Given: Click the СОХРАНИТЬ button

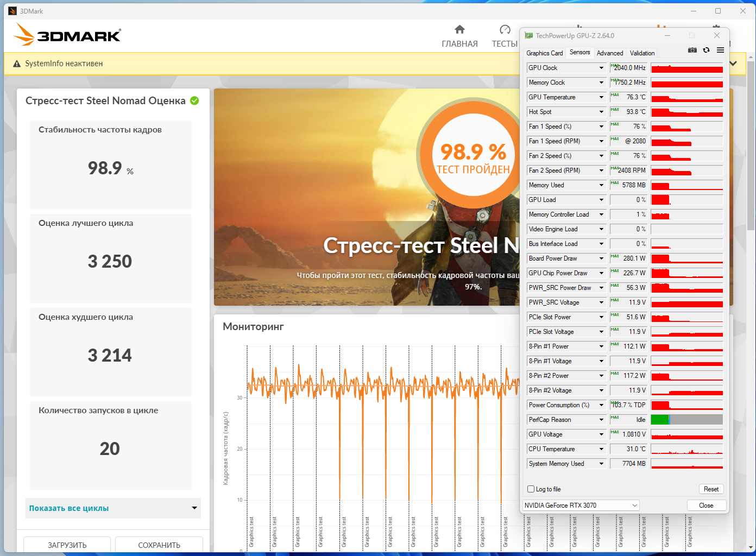Looking at the screenshot, I should (159, 545).
